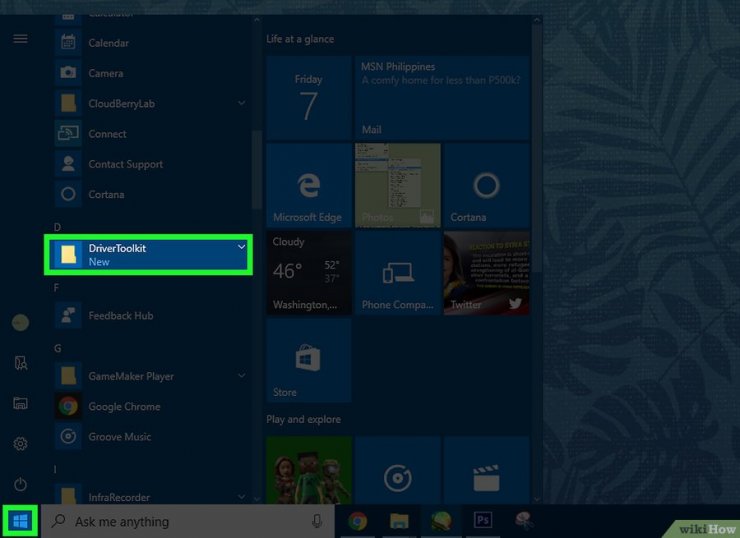This screenshot has height=538, width=740.
Task: Open the Photos tile thumbnail
Action: 397,185
